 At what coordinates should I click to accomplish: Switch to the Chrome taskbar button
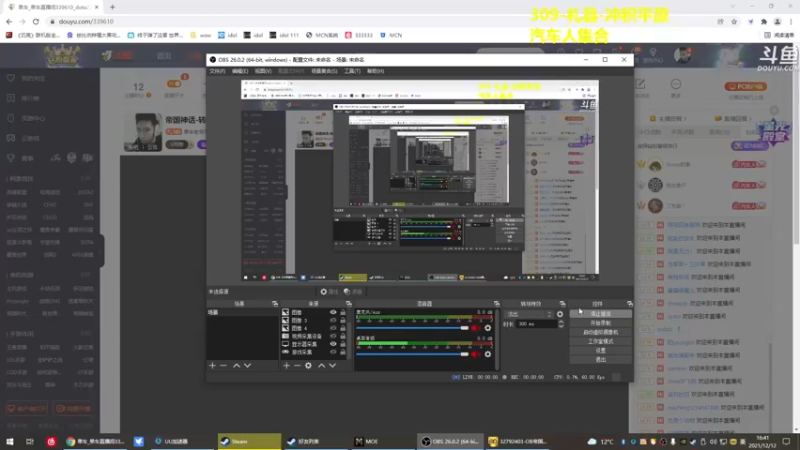tap(95, 441)
